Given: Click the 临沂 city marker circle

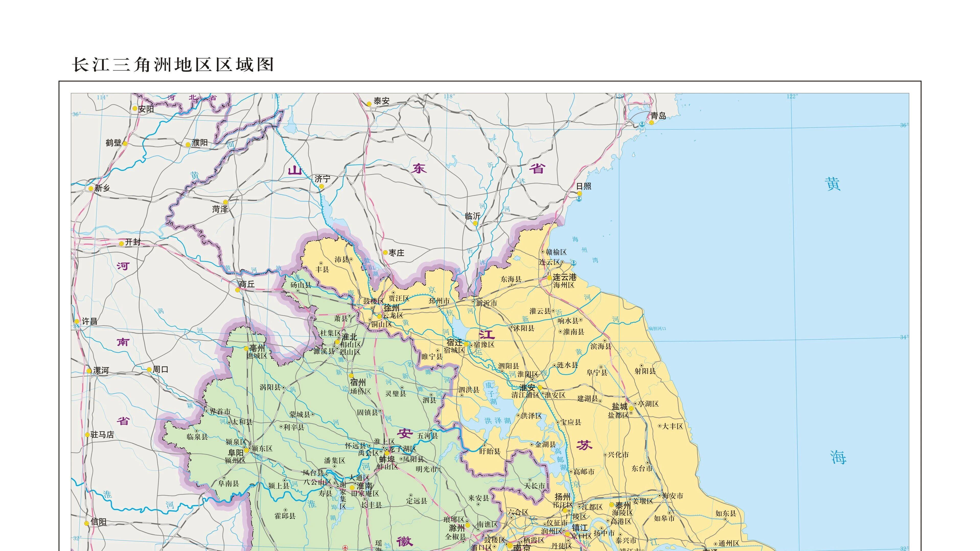Looking at the screenshot, I should (475, 224).
